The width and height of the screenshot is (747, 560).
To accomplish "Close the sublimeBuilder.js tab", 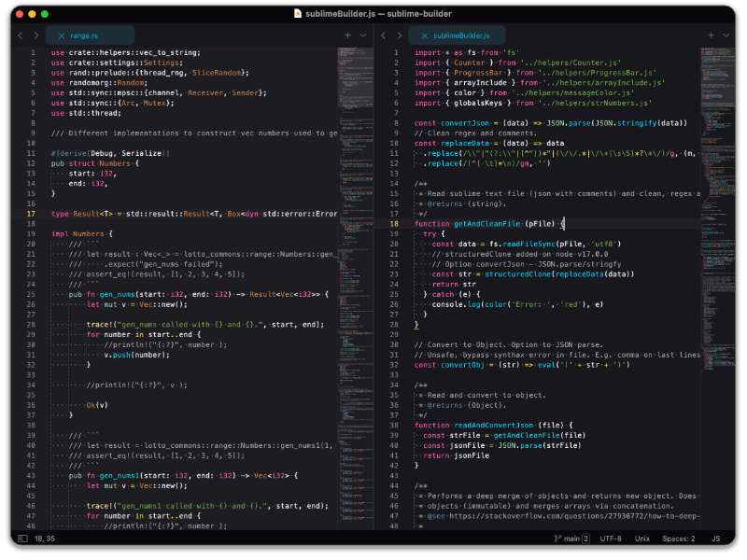I will click(425, 35).
